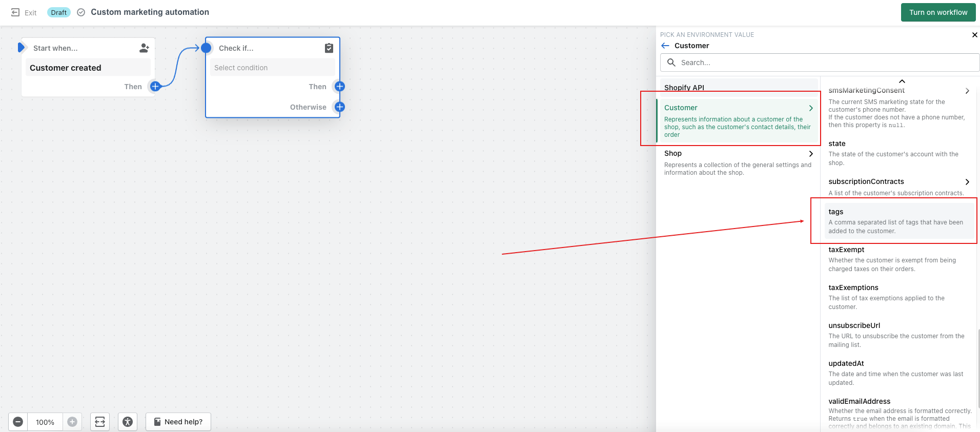Click the 100% zoom level display
The width and height of the screenshot is (980, 432).
(x=45, y=422)
